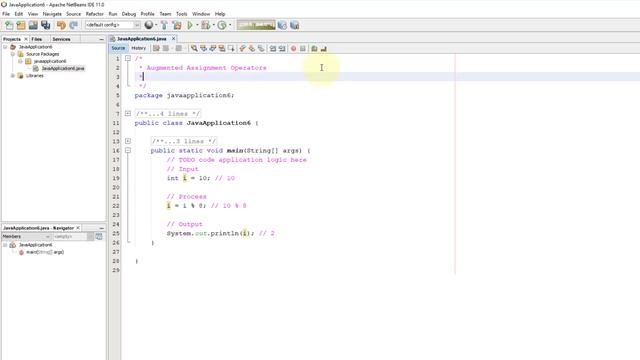640x360 pixels.
Task: Switch editor to Source view
Action: coord(118,48)
